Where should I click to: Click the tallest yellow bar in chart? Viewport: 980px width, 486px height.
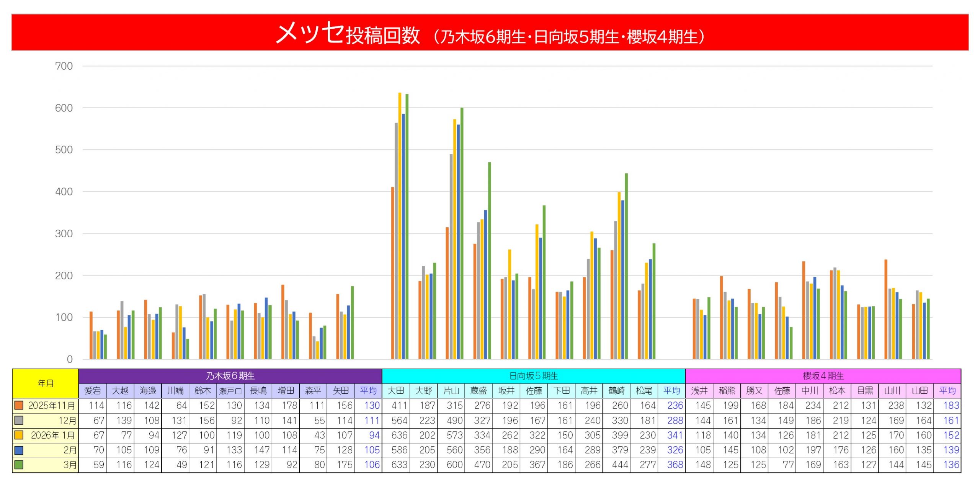coord(400,226)
